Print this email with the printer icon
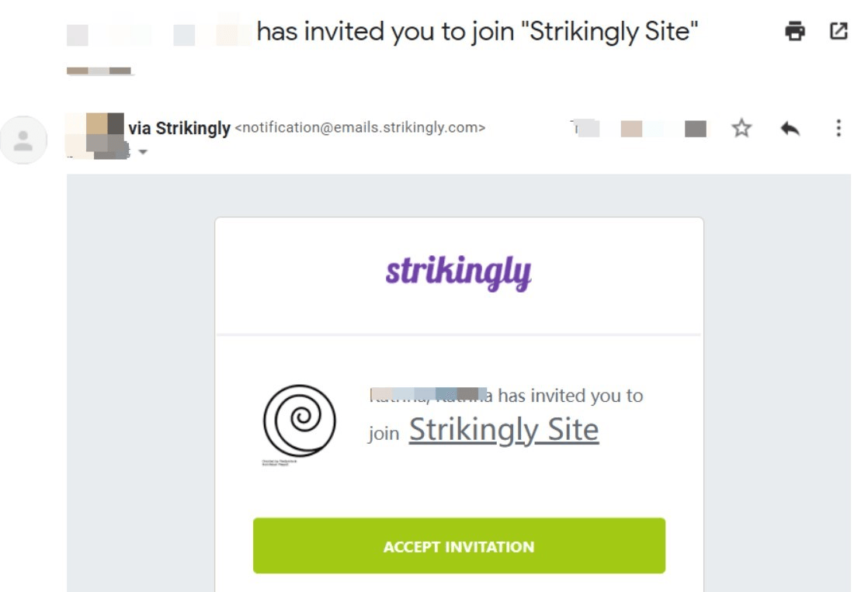 click(795, 32)
